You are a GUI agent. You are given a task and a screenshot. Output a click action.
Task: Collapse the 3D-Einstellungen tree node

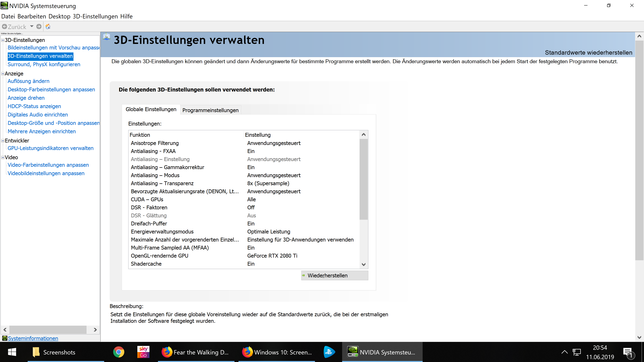[x=3, y=40]
